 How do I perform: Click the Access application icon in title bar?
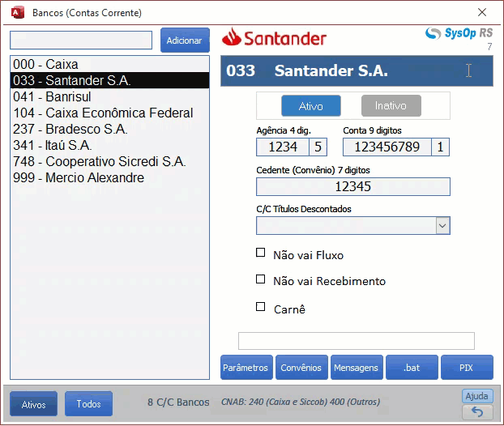[x=18, y=13]
